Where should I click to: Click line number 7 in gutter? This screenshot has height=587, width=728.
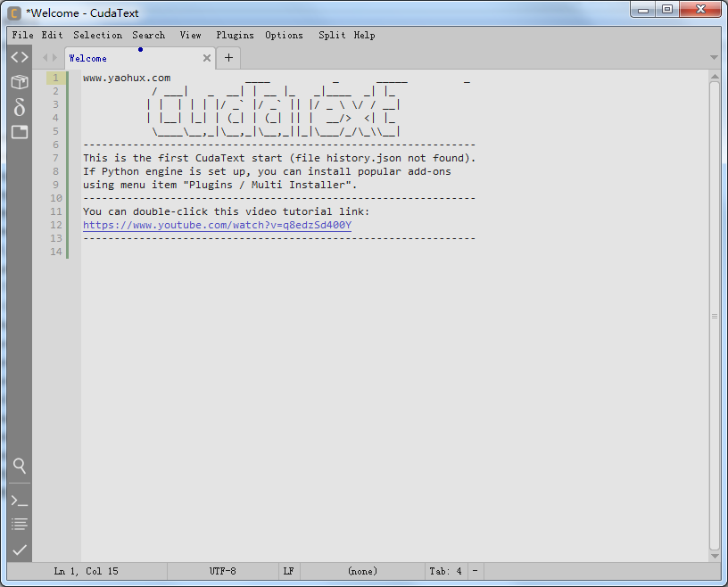pos(55,158)
